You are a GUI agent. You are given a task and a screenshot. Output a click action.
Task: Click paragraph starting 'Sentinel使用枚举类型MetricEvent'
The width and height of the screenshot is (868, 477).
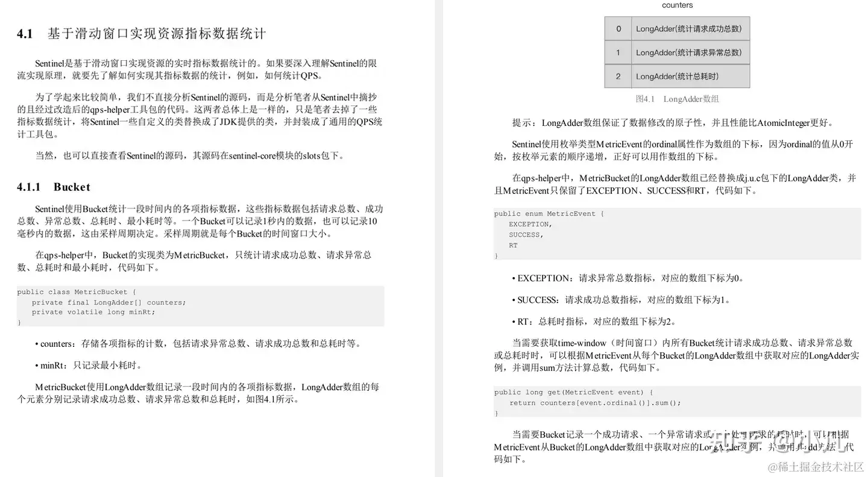[x=674, y=151]
